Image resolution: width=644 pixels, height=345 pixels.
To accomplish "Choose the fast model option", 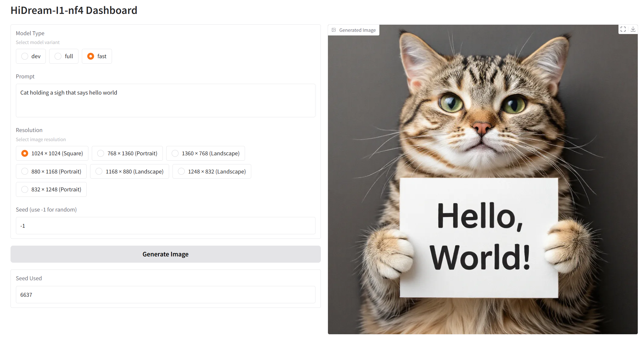I will point(91,56).
